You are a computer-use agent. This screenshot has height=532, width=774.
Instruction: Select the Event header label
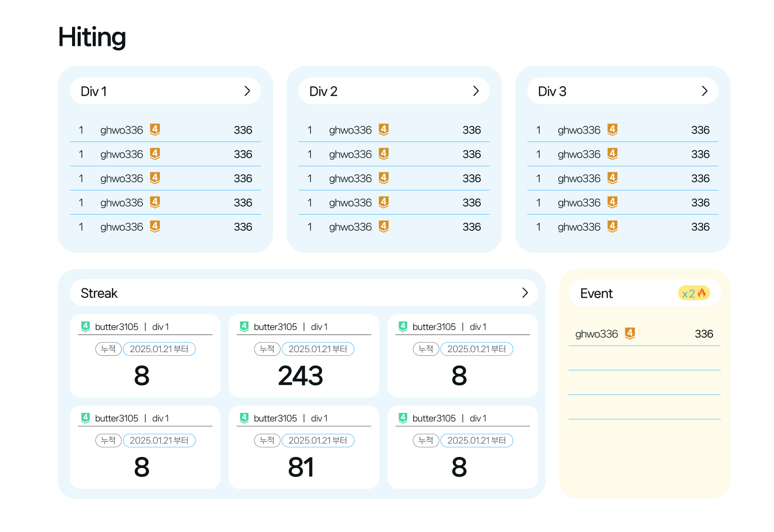(x=596, y=293)
